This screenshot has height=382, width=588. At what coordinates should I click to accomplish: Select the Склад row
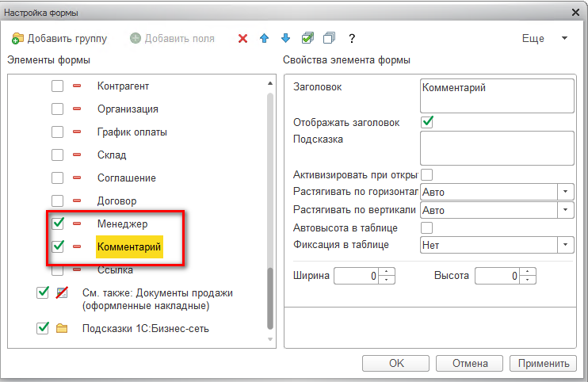click(x=112, y=155)
